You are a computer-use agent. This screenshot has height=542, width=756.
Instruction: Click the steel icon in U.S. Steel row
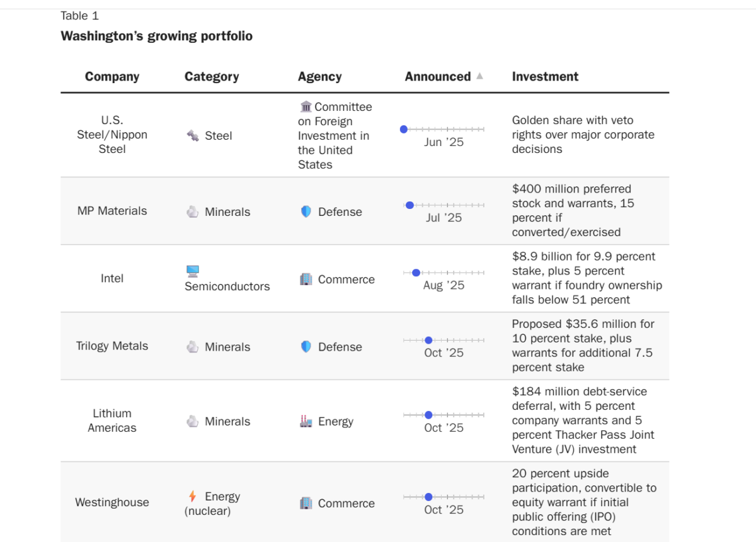coord(193,135)
